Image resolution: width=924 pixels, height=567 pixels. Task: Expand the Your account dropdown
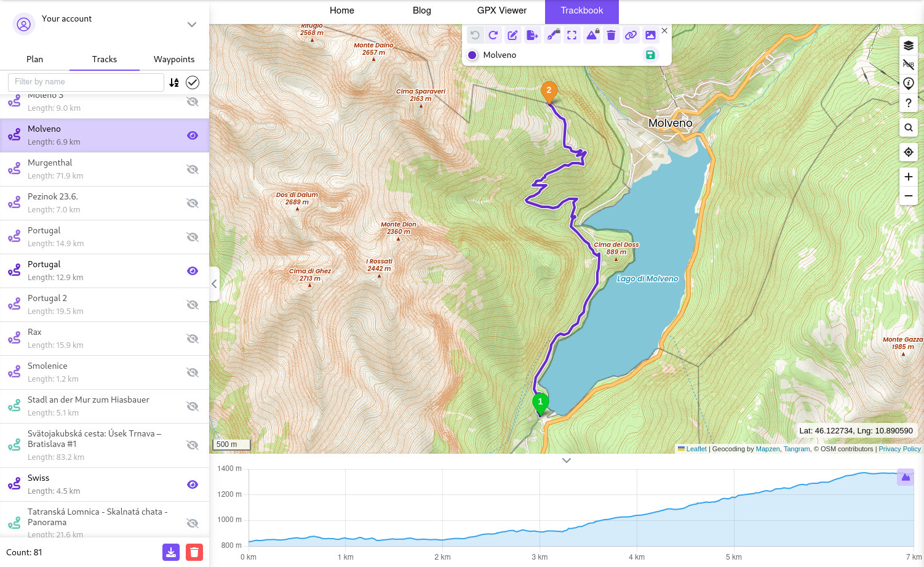click(192, 25)
